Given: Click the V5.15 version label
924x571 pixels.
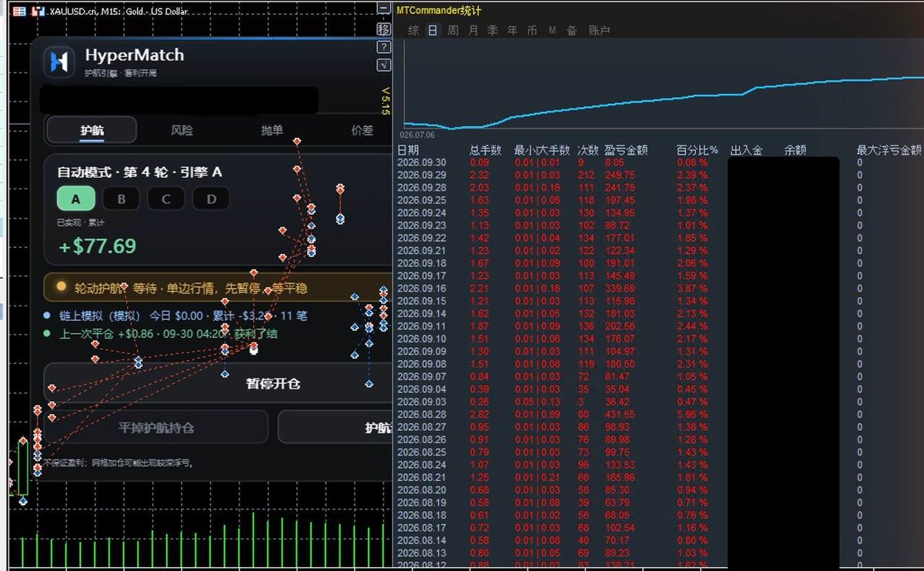Looking at the screenshot, I should pos(386,101).
